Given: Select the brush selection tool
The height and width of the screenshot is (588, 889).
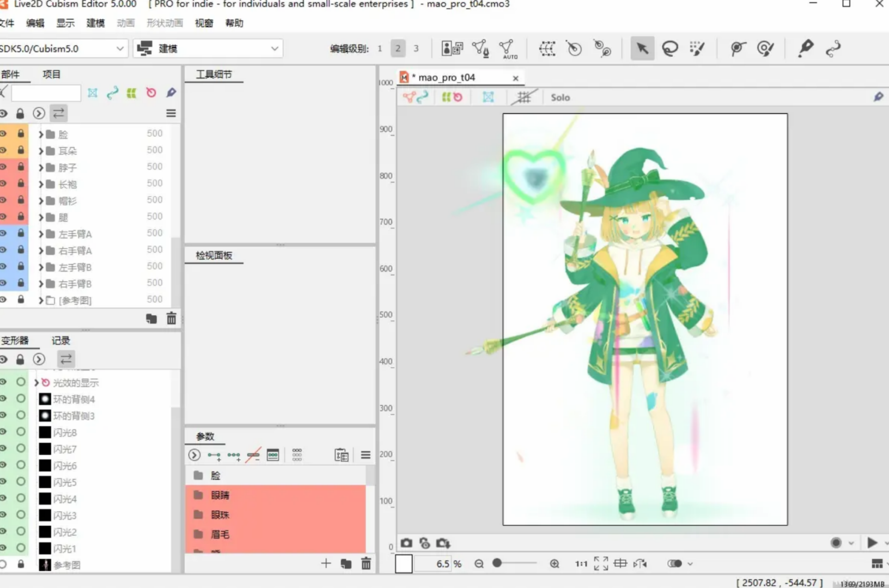Looking at the screenshot, I should pos(697,48).
